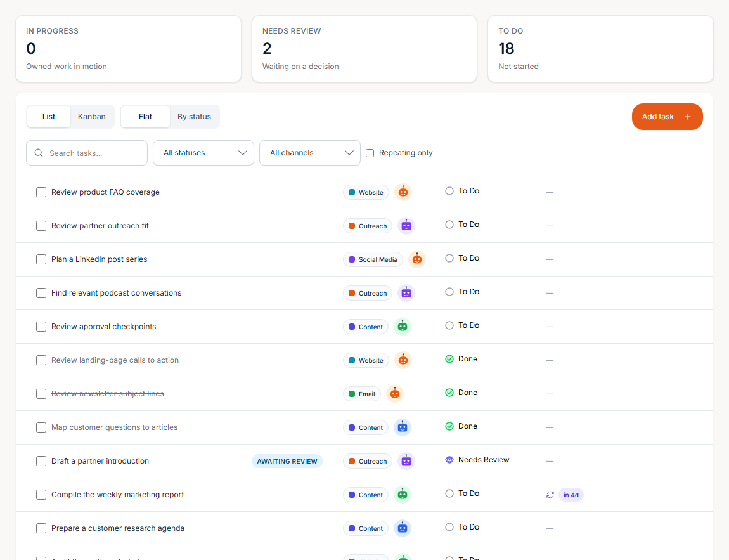Click the robot avatar in Find relevant podcast conversations row
The height and width of the screenshot is (560, 729).
click(x=406, y=293)
